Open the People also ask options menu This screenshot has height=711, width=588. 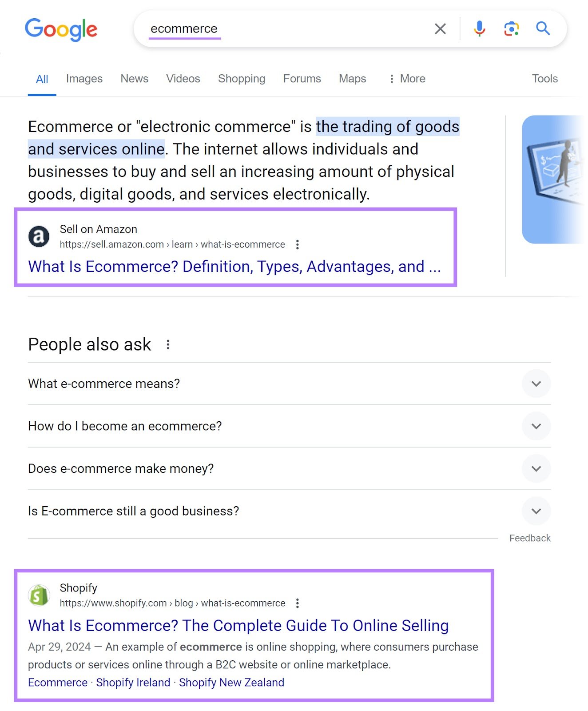(x=168, y=344)
